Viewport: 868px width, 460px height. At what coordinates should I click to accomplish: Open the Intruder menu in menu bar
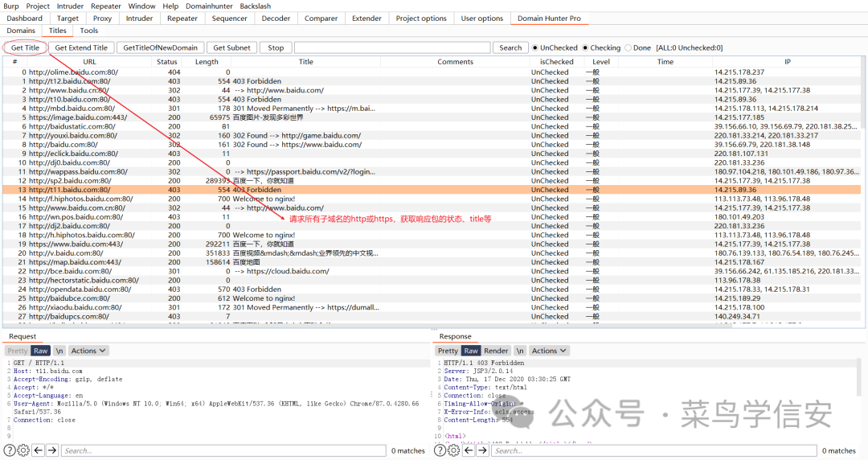(70, 6)
